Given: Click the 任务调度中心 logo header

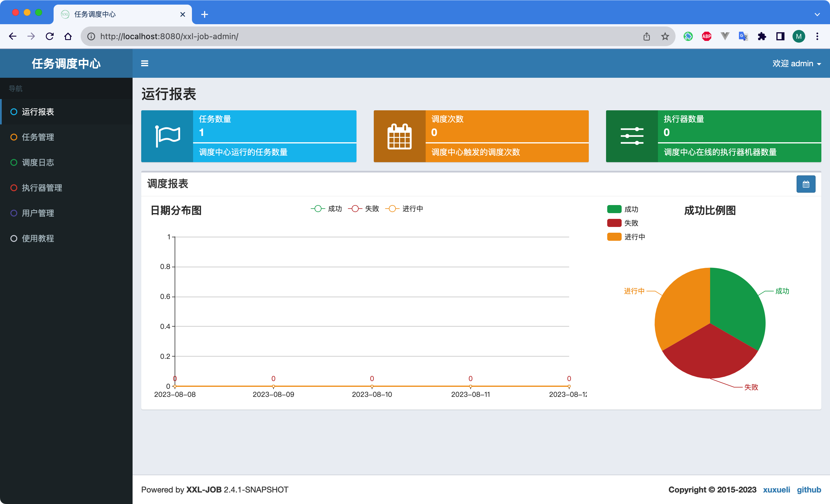Looking at the screenshot, I should [66, 64].
